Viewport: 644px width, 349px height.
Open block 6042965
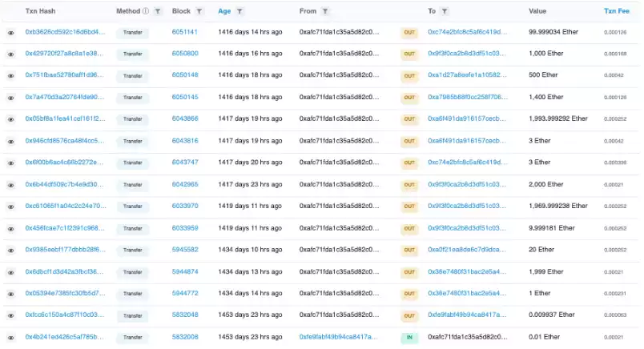point(185,184)
